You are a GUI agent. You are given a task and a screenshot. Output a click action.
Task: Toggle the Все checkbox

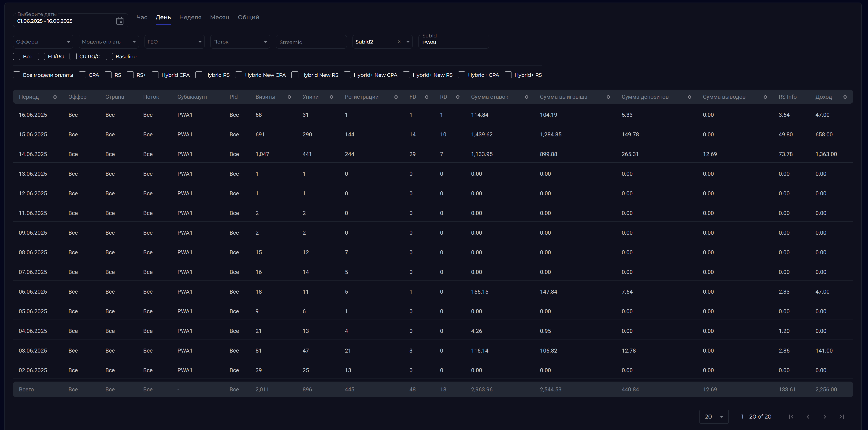16,57
